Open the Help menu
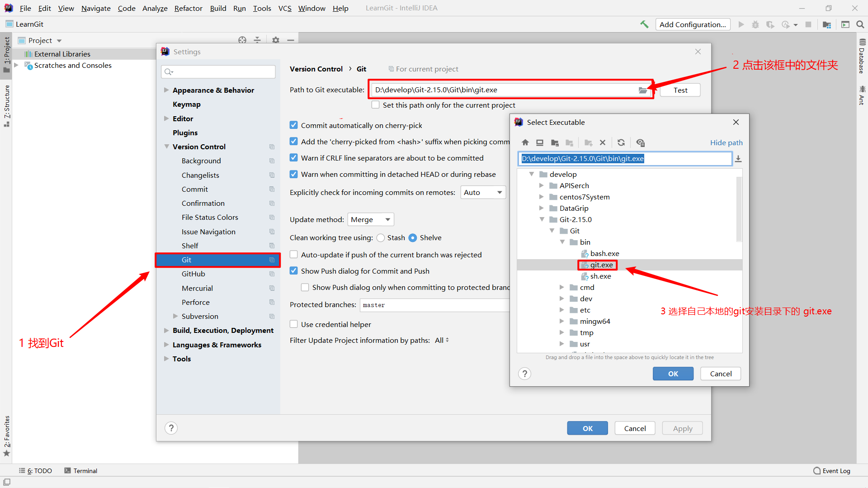Viewport: 868px width, 488px height. click(x=340, y=8)
